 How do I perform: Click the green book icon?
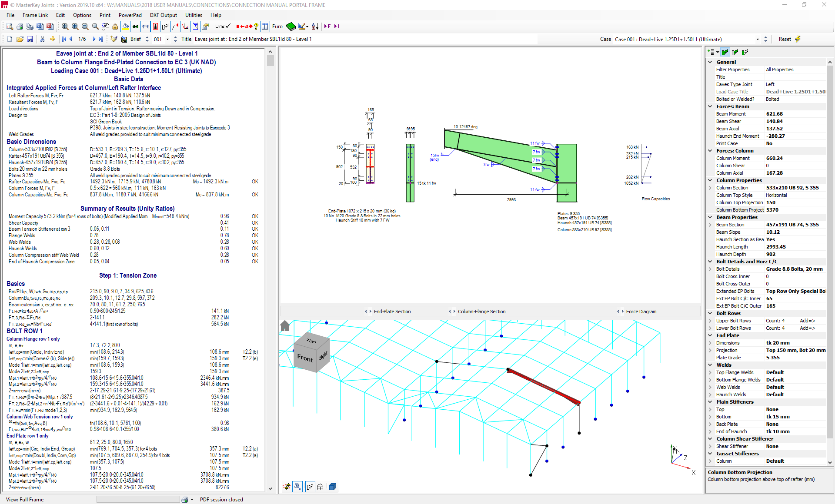(x=291, y=27)
